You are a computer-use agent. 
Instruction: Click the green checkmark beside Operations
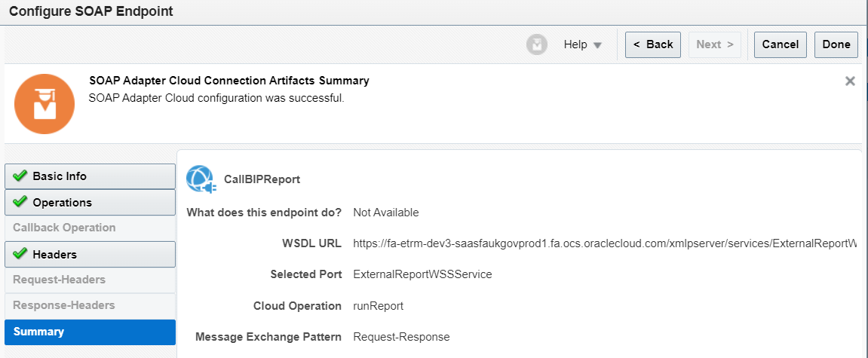point(20,202)
